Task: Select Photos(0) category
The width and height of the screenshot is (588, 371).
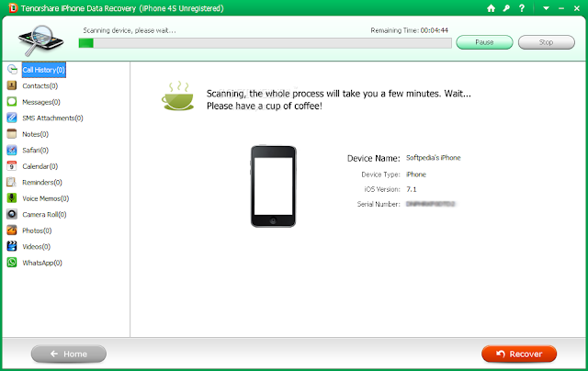Action: pos(37,230)
